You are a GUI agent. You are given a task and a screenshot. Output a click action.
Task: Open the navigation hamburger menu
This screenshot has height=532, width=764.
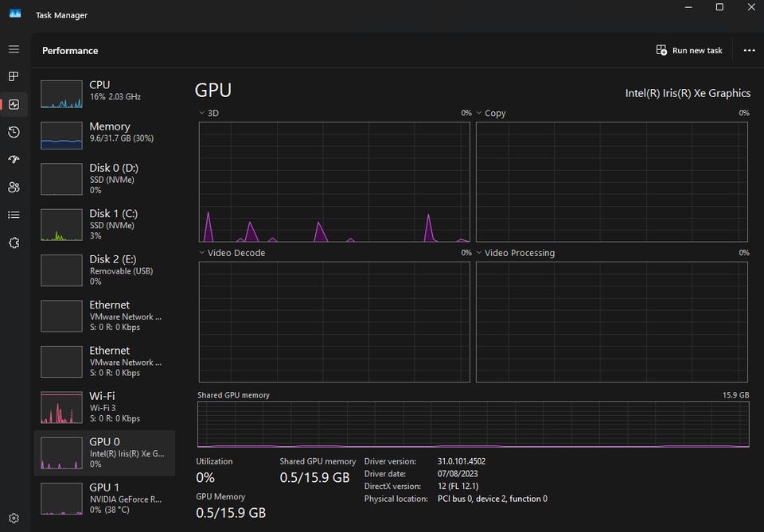[14, 49]
